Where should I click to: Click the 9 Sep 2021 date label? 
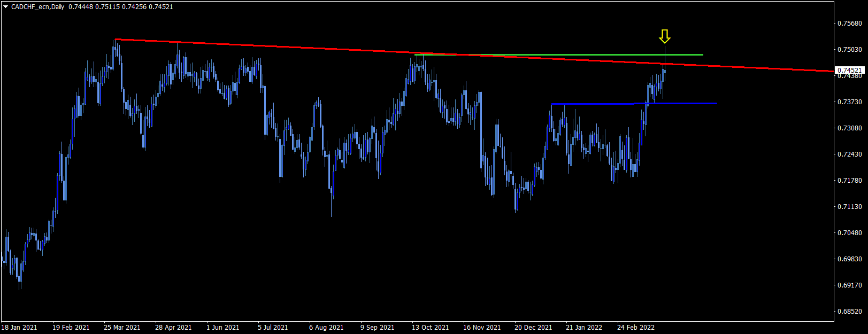[378, 328]
